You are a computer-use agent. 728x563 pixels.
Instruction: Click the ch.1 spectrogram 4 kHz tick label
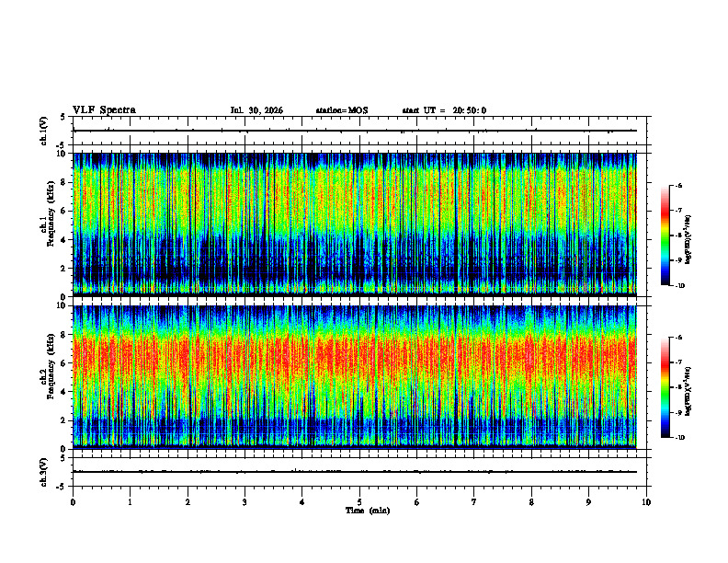click(x=64, y=240)
